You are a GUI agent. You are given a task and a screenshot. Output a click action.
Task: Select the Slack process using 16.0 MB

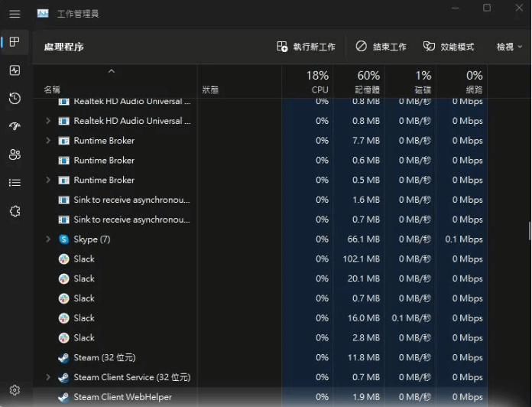click(260, 318)
